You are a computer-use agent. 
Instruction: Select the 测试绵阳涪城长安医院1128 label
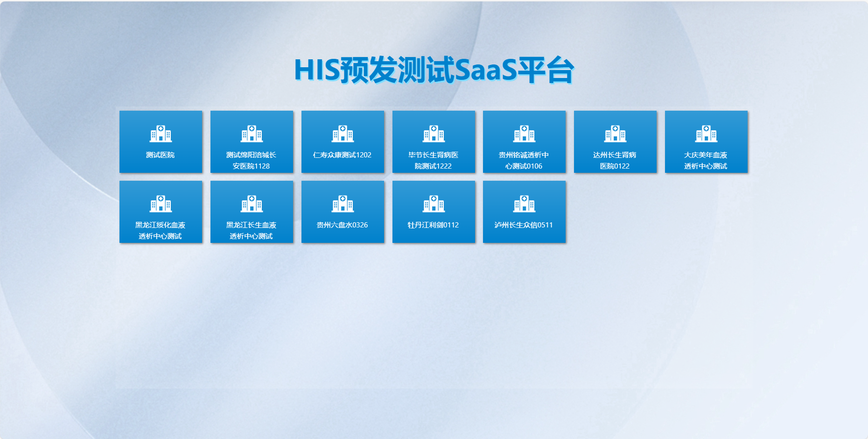point(252,161)
